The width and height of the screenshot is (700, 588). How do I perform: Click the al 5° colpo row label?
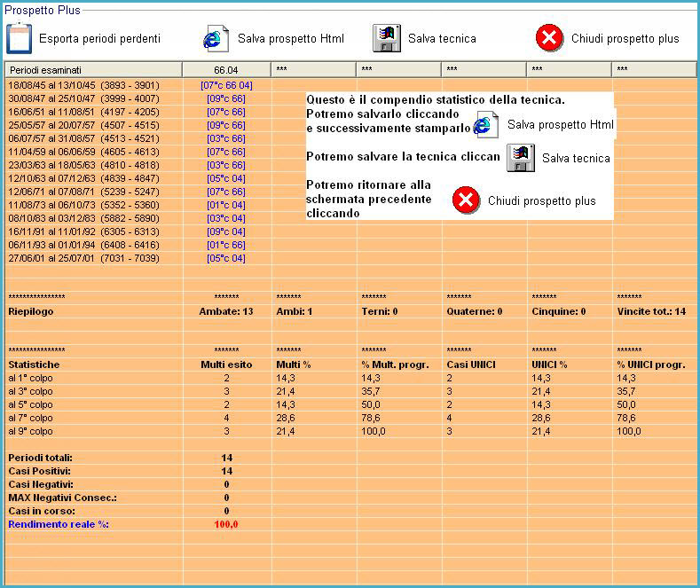[30, 404]
